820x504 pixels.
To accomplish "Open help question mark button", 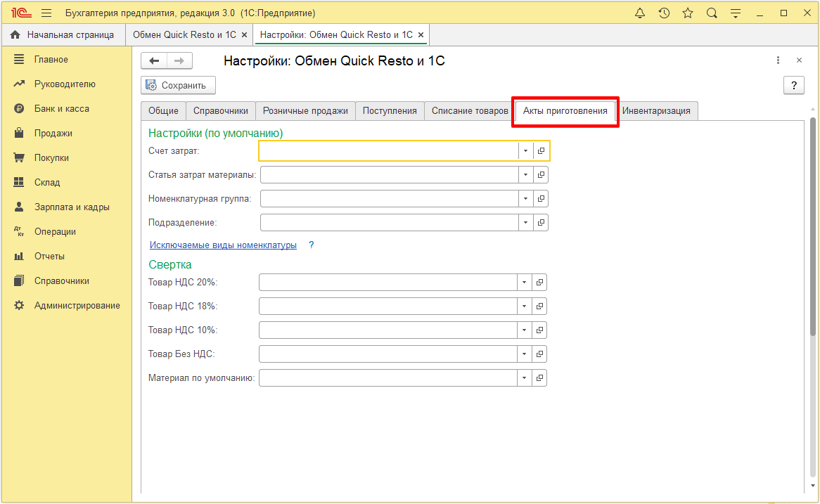I will (x=794, y=85).
